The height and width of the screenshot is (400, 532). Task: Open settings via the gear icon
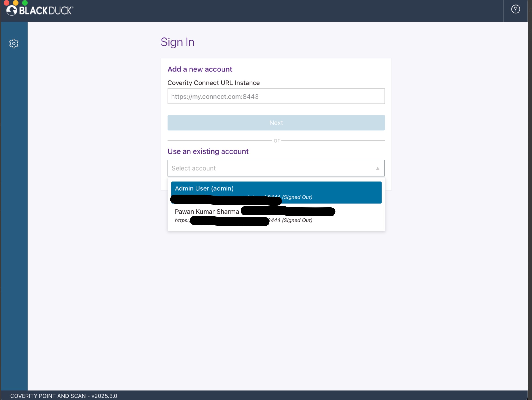tap(14, 43)
